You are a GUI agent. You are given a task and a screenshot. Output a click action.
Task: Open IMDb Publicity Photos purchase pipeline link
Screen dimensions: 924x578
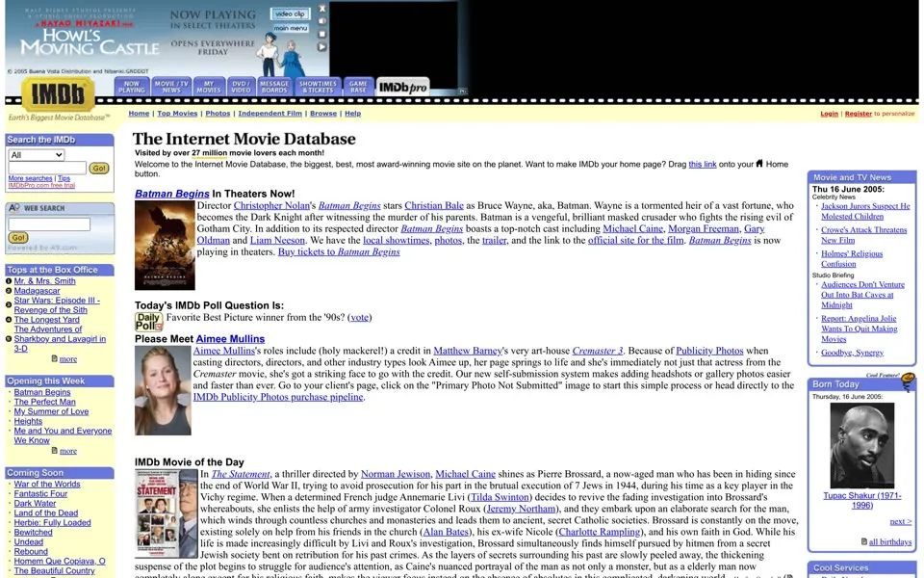tap(278, 397)
